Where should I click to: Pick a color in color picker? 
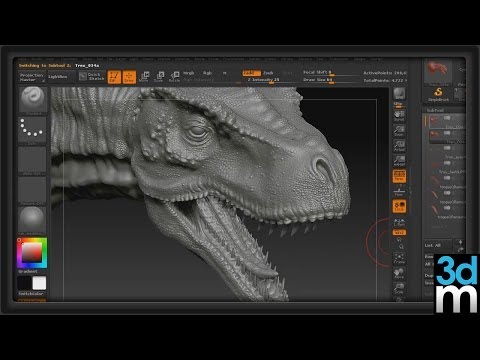[32, 253]
